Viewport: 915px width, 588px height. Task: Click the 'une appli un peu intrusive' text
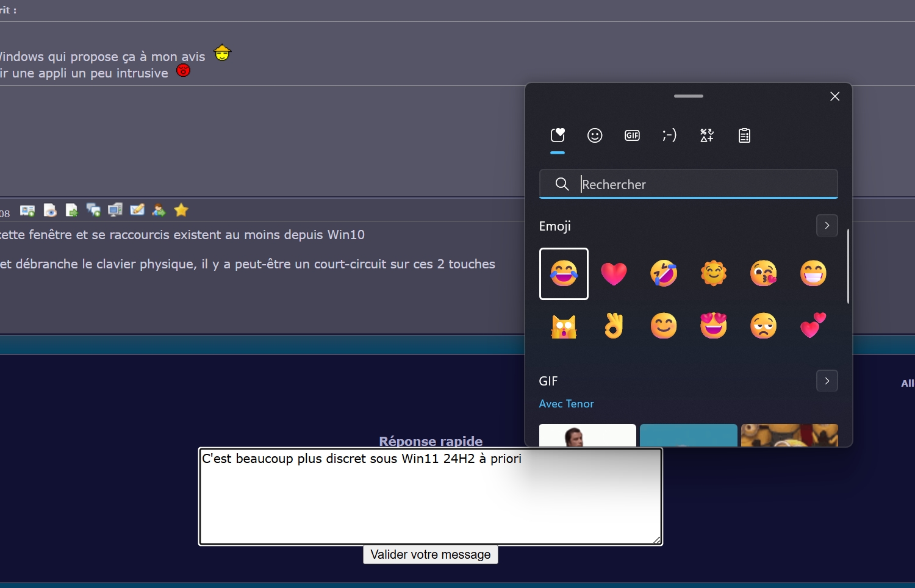click(84, 73)
